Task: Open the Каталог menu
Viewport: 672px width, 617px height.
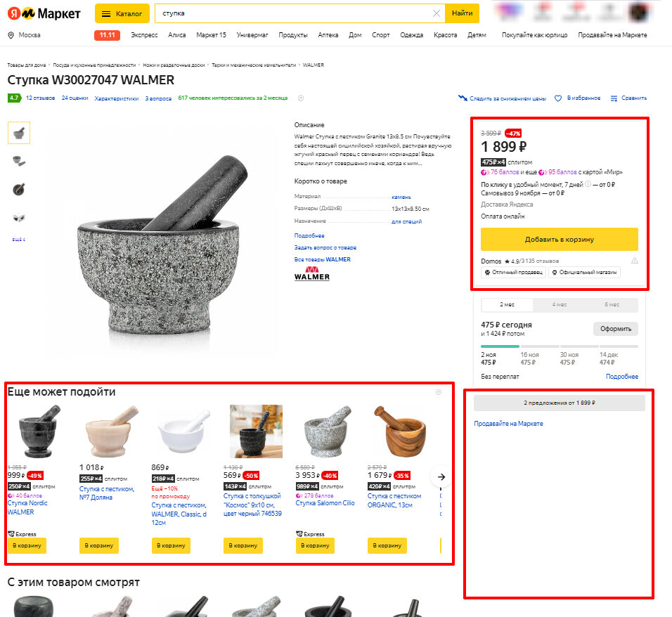Action: click(122, 13)
